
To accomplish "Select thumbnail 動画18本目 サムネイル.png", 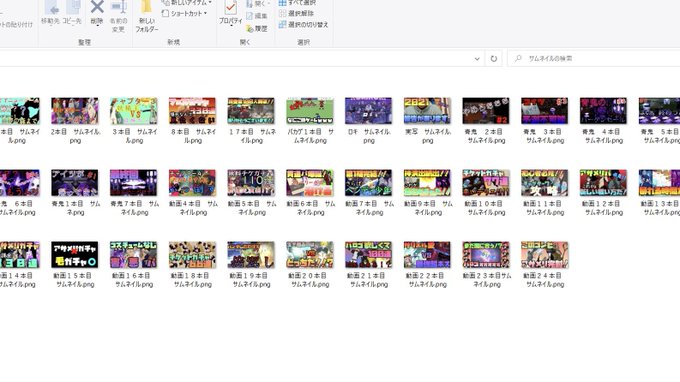I will point(192,255).
